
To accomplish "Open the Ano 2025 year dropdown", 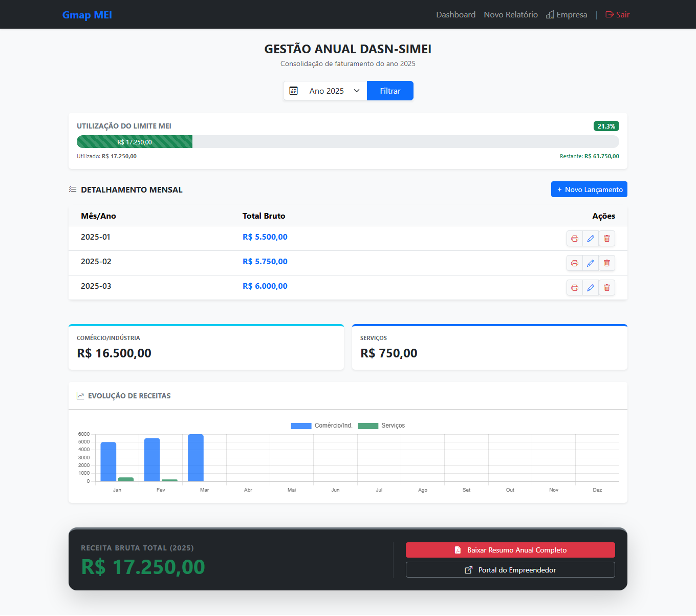I will point(334,91).
